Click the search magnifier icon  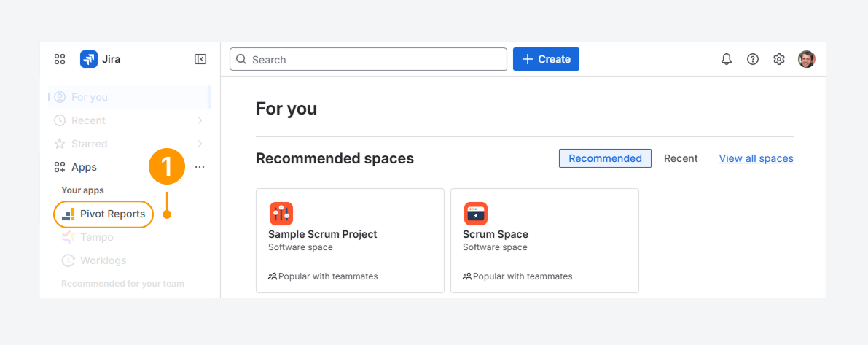[241, 59]
